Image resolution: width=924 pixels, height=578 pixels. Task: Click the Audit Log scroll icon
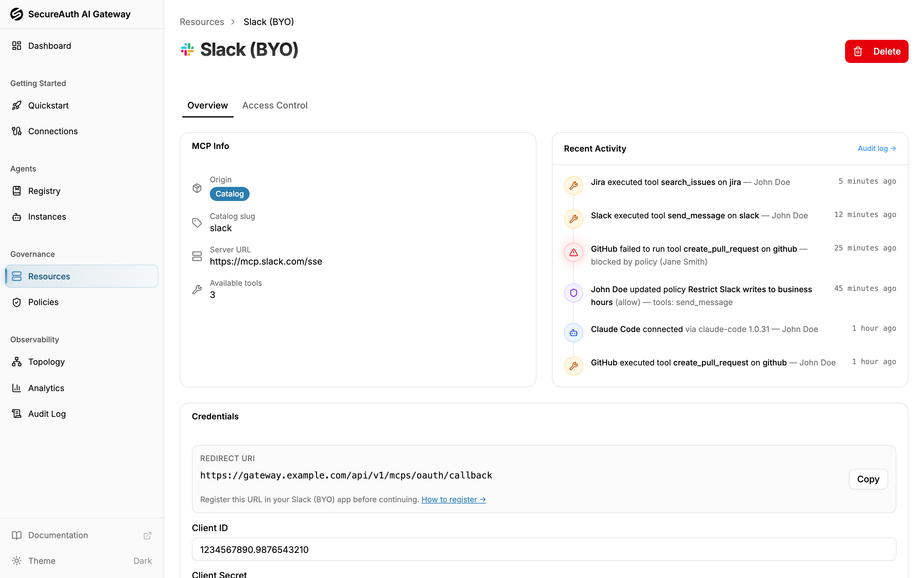tap(16, 414)
